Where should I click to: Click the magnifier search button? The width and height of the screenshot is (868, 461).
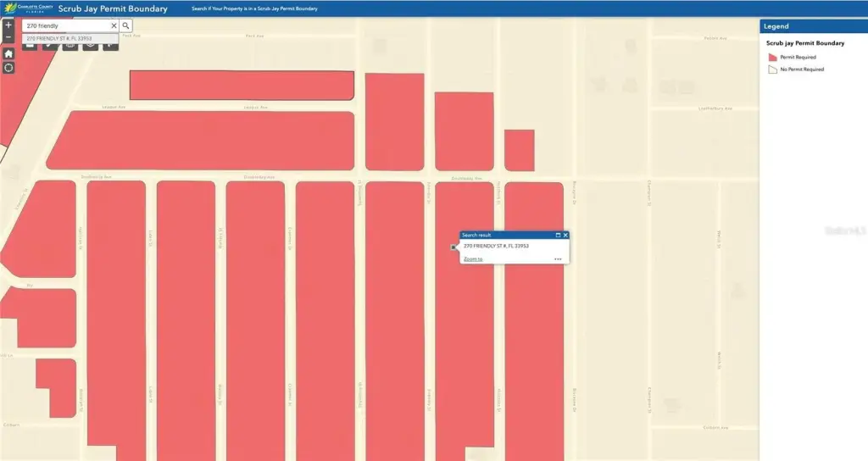point(125,26)
